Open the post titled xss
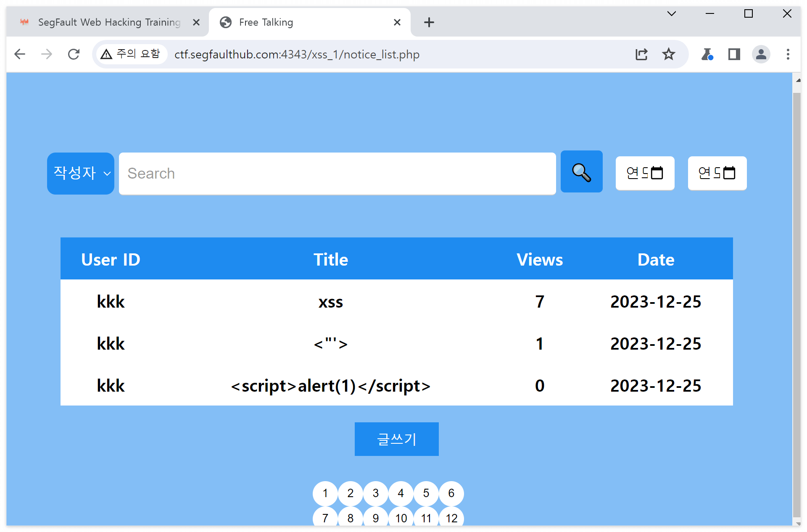The image size is (807, 532). tap(330, 302)
